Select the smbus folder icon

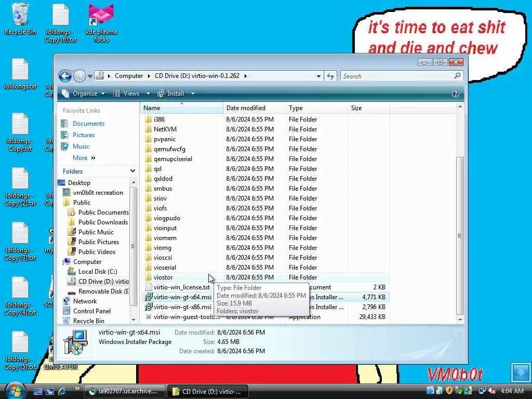pyautogui.click(x=148, y=188)
